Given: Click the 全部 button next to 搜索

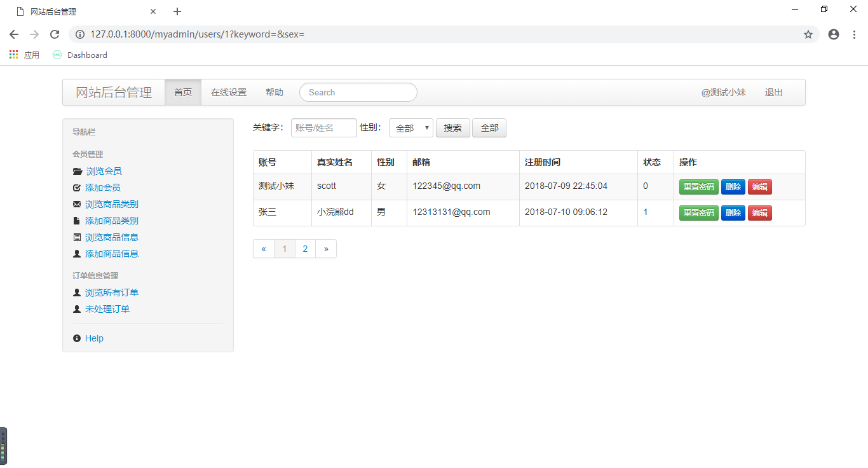Looking at the screenshot, I should pyautogui.click(x=489, y=128).
